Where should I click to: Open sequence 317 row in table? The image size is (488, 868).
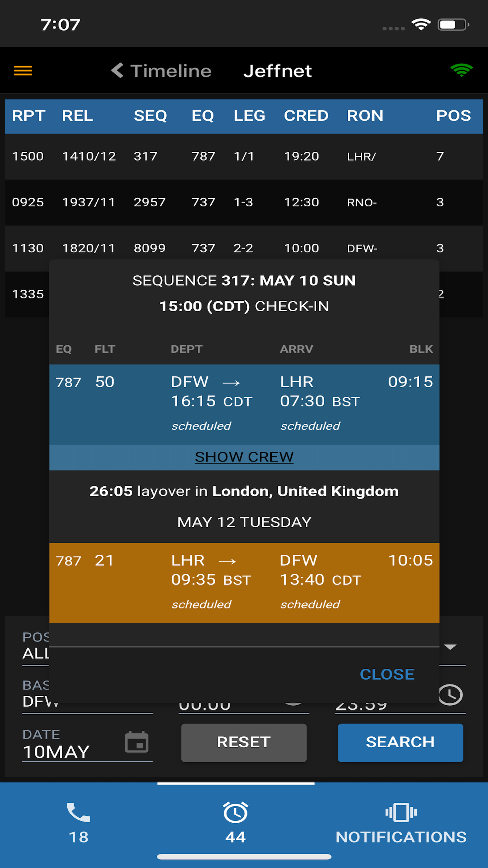click(x=244, y=156)
